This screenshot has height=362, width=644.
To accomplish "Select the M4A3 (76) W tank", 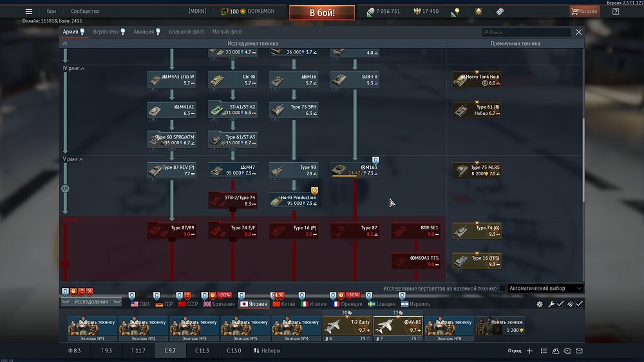I will pyautogui.click(x=172, y=80).
